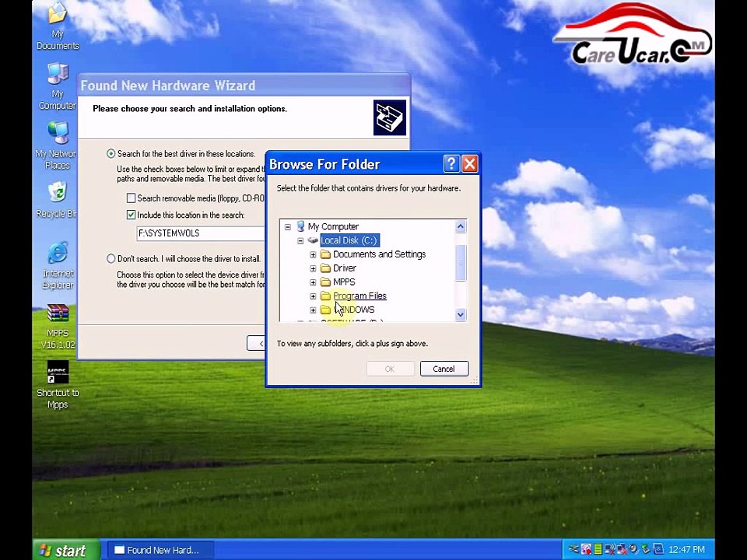Click the Found New Hardware Wizard title bar

click(244, 86)
